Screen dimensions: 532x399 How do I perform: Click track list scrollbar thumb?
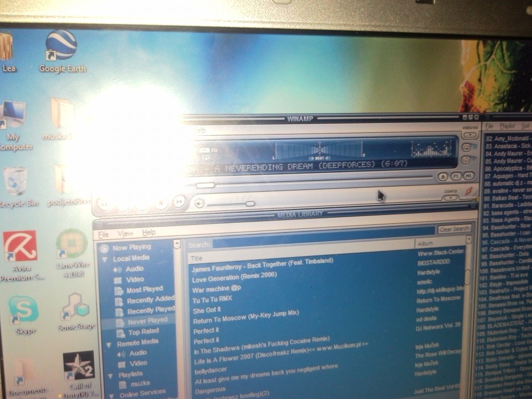tap(468, 277)
